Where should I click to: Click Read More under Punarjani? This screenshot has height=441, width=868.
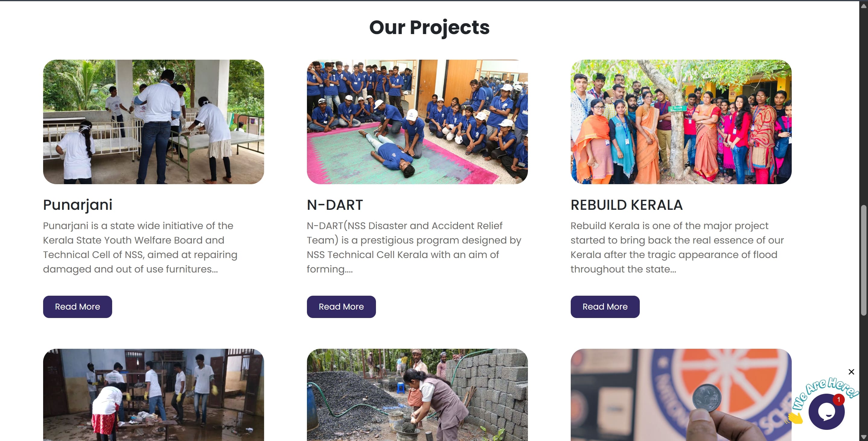pyautogui.click(x=77, y=307)
